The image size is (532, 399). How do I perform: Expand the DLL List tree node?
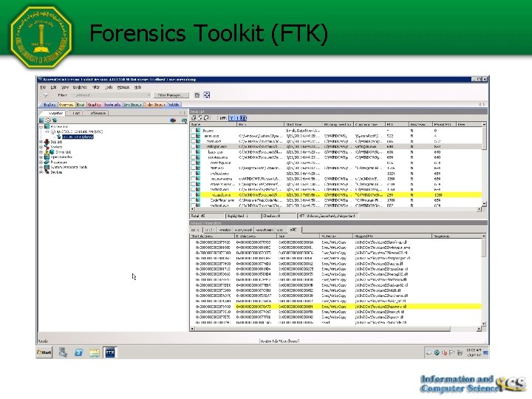[41, 142]
